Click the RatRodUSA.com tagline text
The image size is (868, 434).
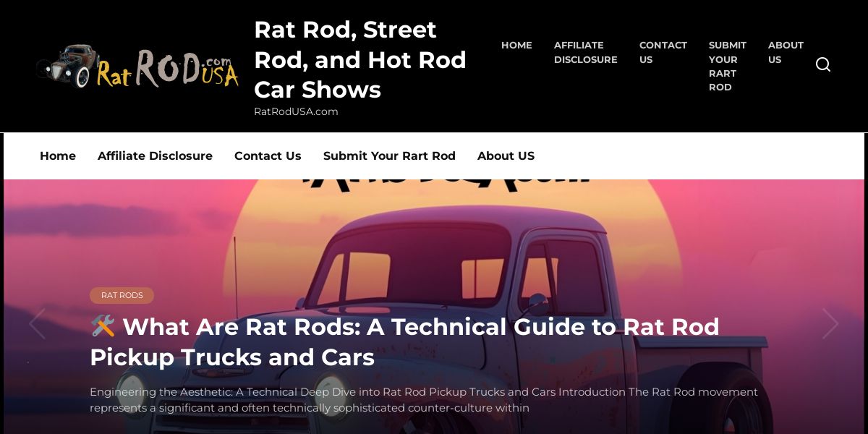click(x=296, y=111)
